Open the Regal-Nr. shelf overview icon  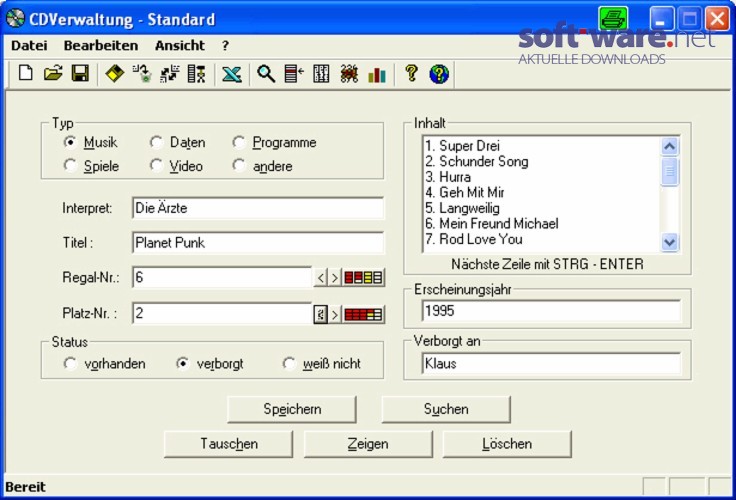click(x=364, y=277)
